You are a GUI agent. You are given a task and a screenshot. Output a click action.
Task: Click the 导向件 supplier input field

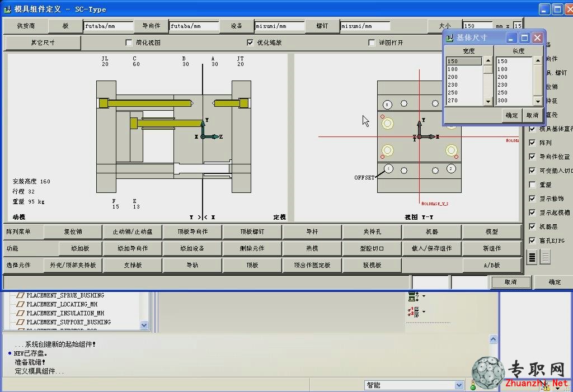click(x=194, y=26)
